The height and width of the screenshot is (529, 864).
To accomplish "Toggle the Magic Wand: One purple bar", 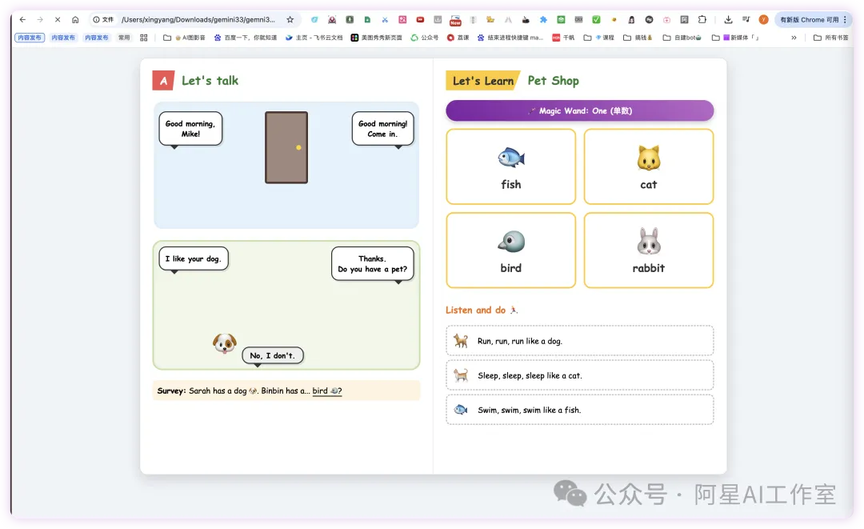I will point(579,111).
